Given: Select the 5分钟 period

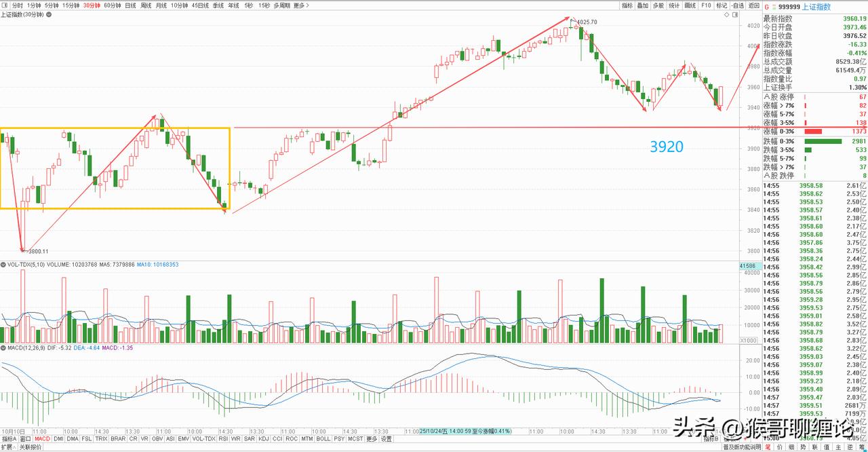Looking at the screenshot, I should [52, 5].
